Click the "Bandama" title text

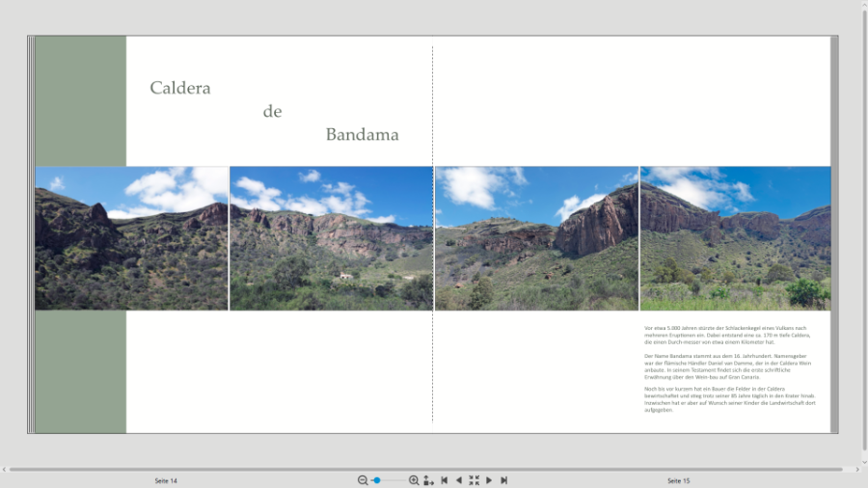(362, 135)
